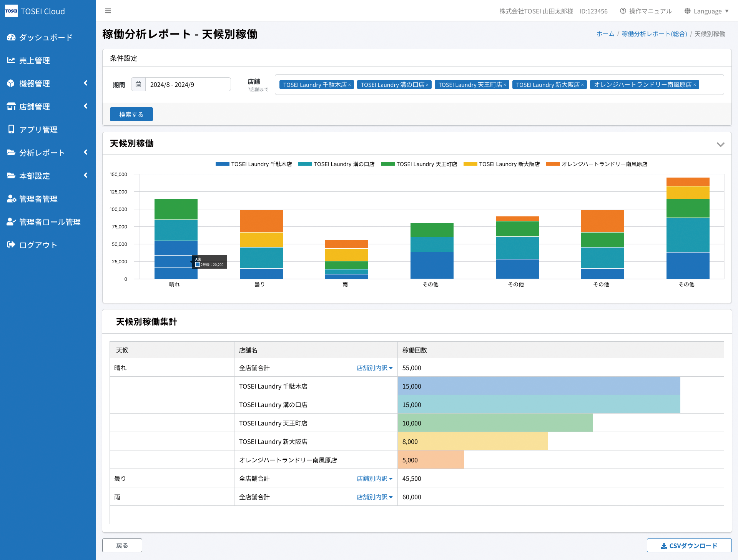Remove the TOSEI Laundry 新大阪店 store tag
Screen dimensions: 738x560
pos(582,85)
